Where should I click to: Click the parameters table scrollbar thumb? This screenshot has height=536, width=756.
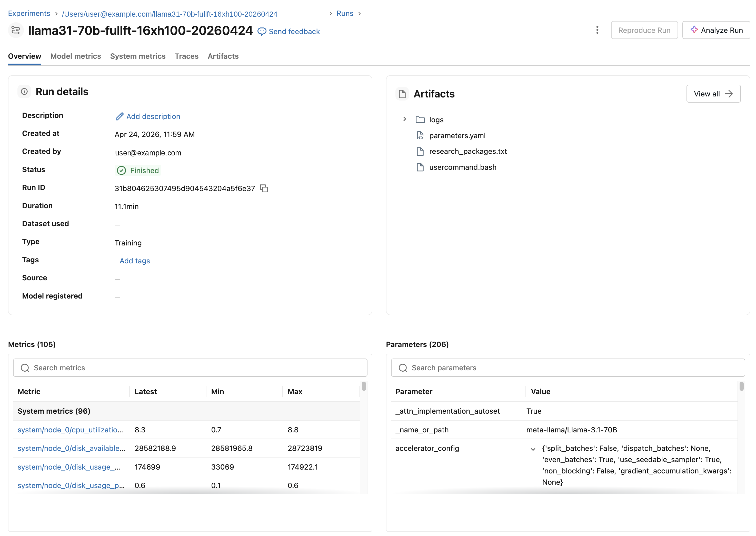(x=741, y=386)
